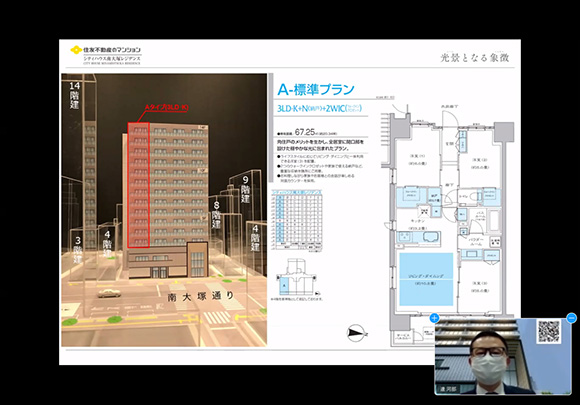Viewport: 580px width, 405px height.
Task: Click the '9階建' building label
Action: 246,189
